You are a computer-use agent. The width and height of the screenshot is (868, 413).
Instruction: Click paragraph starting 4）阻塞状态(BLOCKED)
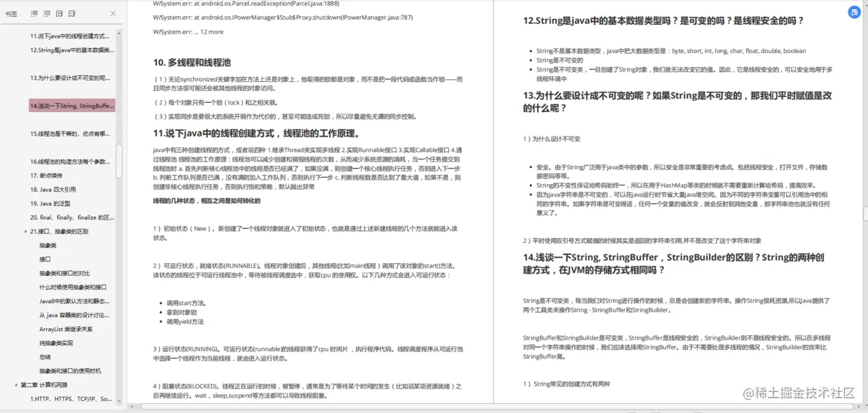click(x=307, y=390)
